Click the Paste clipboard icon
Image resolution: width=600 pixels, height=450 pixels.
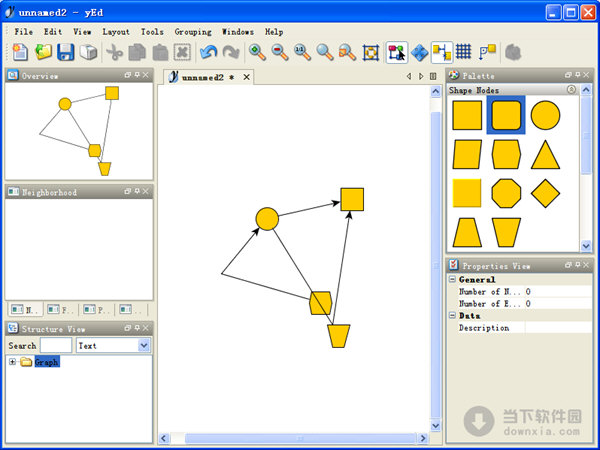pyautogui.click(x=160, y=52)
